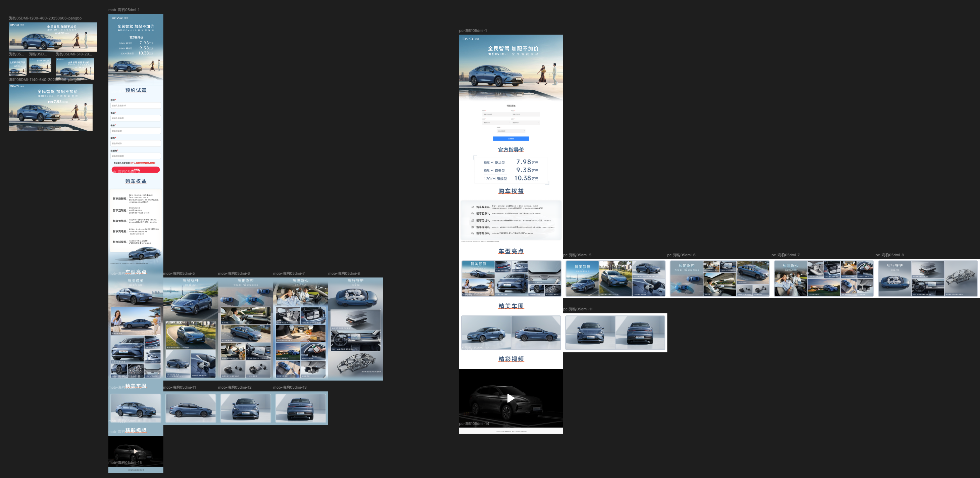
Task: Click the rear-view car photo in mob-海豹05dmi-13
Action: (x=300, y=408)
